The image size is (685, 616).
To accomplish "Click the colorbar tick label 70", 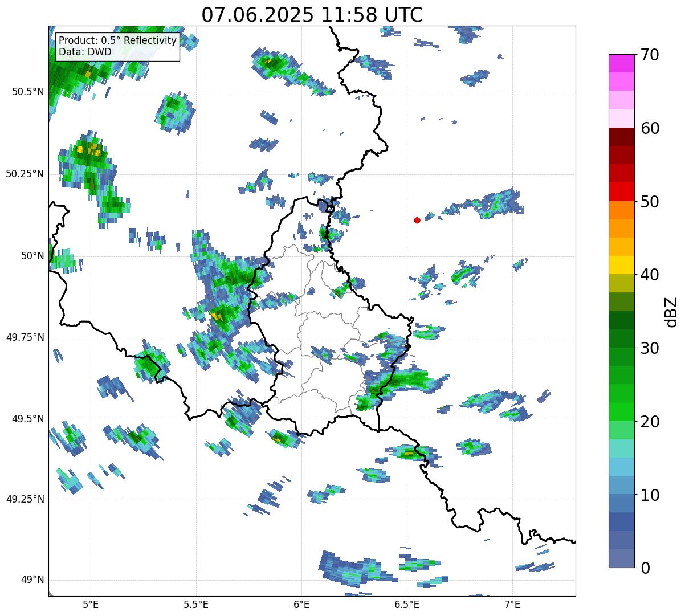I will pos(649,55).
